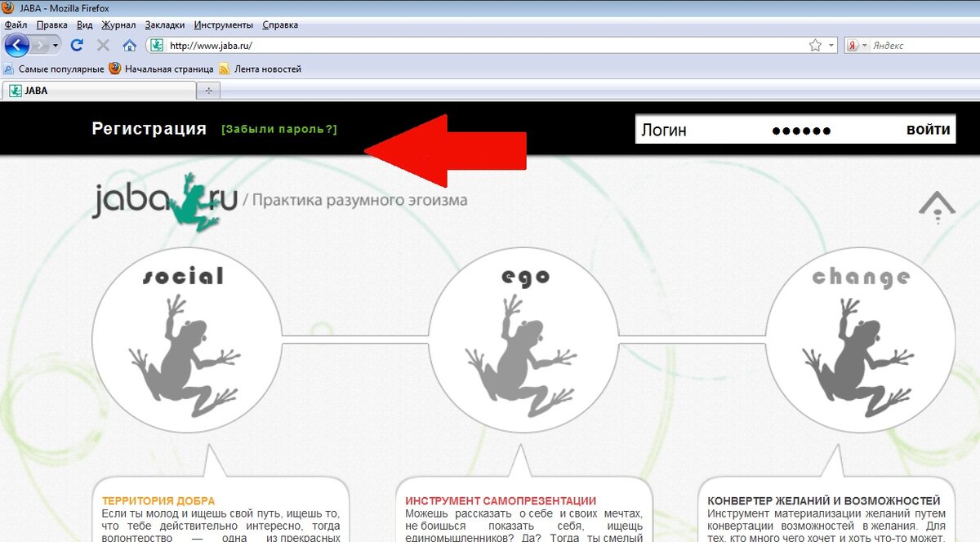Click the Firefox icon in the title bar
Screen dimensions: 980x542
coord(9,8)
